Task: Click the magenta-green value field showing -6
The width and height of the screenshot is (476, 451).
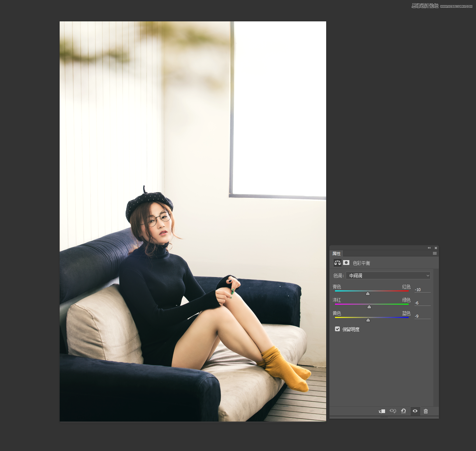Action: pos(422,303)
